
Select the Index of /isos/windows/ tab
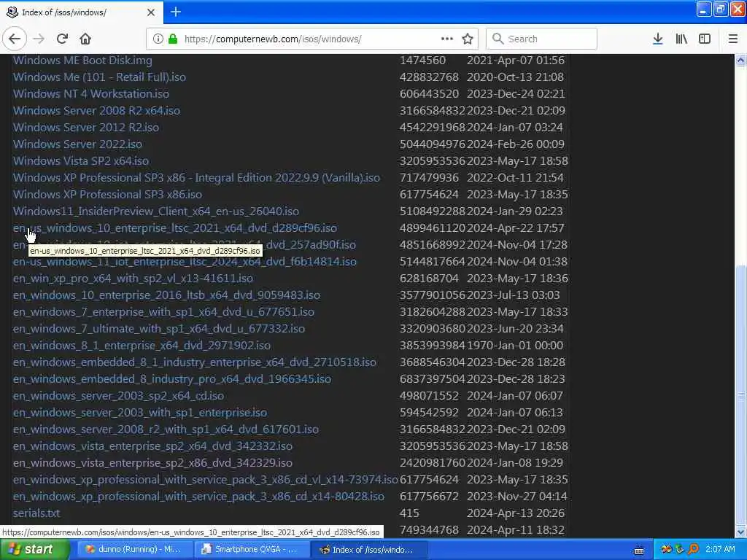click(x=81, y=12)
